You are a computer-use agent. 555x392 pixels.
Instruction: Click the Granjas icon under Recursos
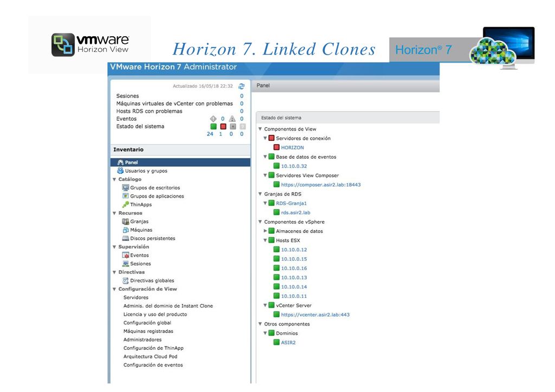point(126,221)
